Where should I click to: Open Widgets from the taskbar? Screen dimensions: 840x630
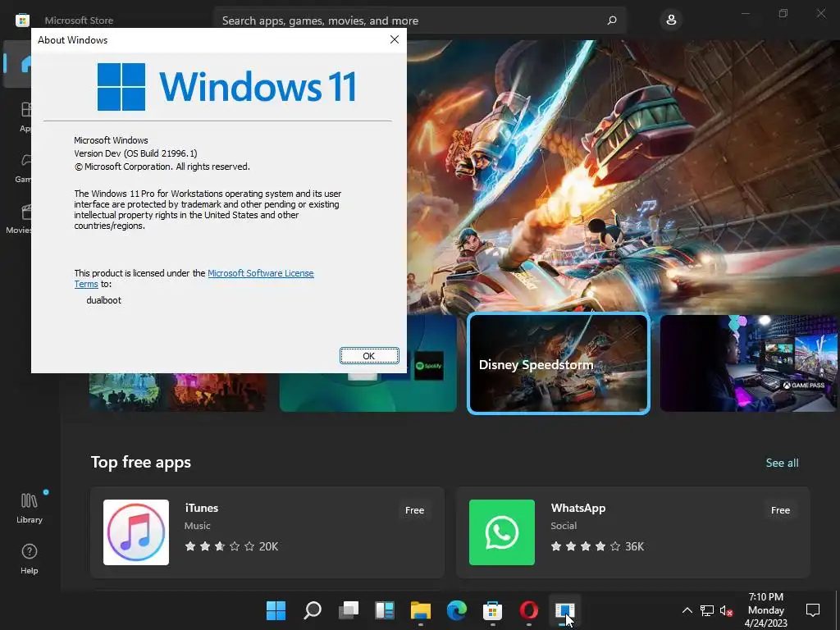[x=385, y=610]
